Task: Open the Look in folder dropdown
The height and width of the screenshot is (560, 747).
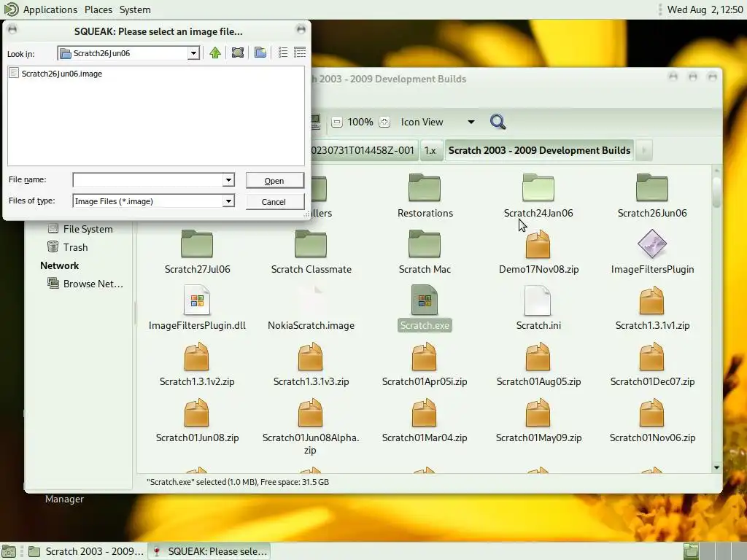Action: pyautogui.click(x=193, y=53)
